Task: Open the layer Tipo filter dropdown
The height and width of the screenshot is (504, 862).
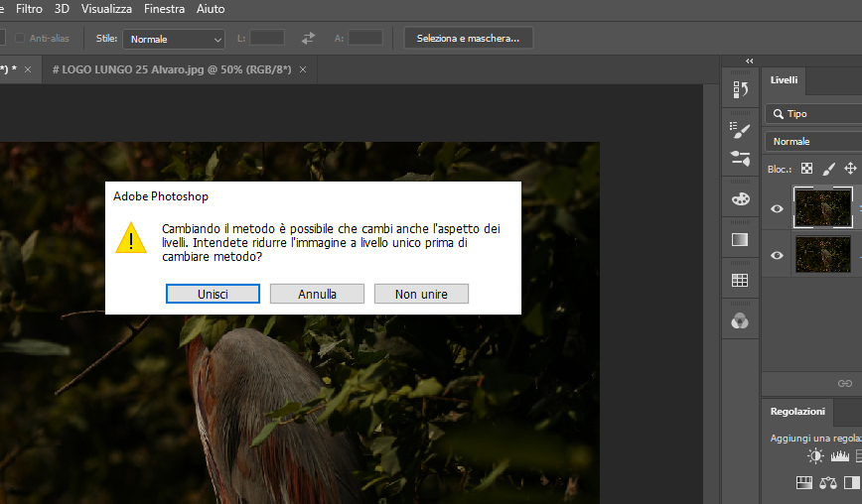Action: [x=813, y=114]
